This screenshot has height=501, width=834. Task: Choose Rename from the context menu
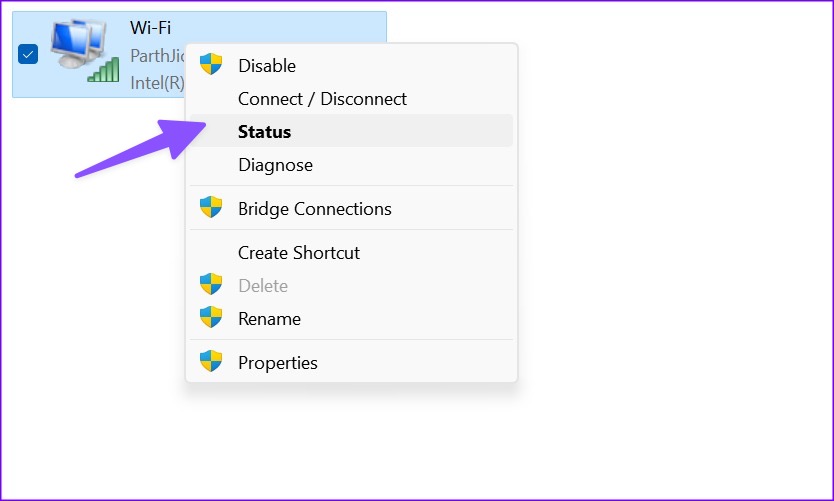coord(351,319)
